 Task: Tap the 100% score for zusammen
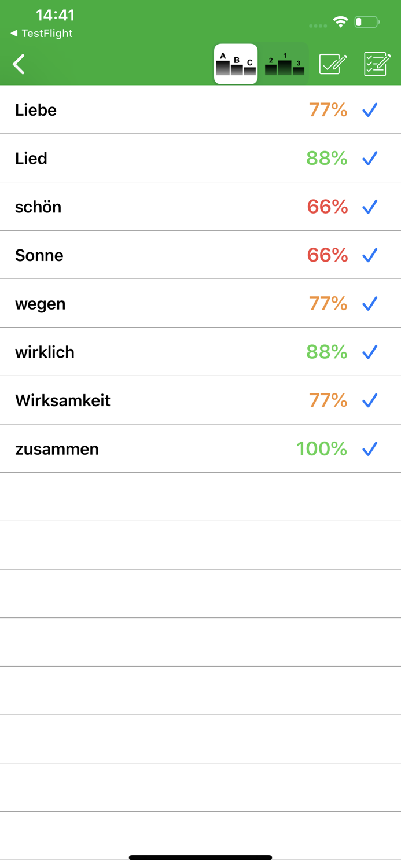tap(322, 449)
